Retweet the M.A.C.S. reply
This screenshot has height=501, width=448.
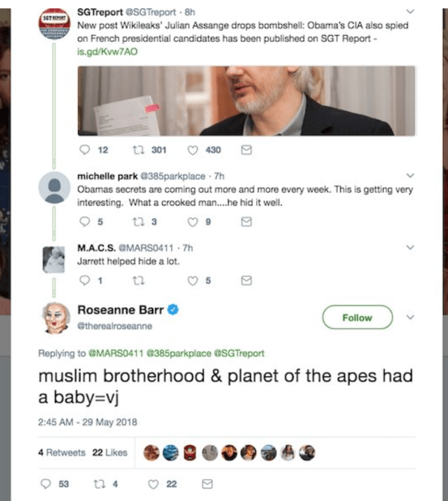pyautogui.click(x=135, y=280)
